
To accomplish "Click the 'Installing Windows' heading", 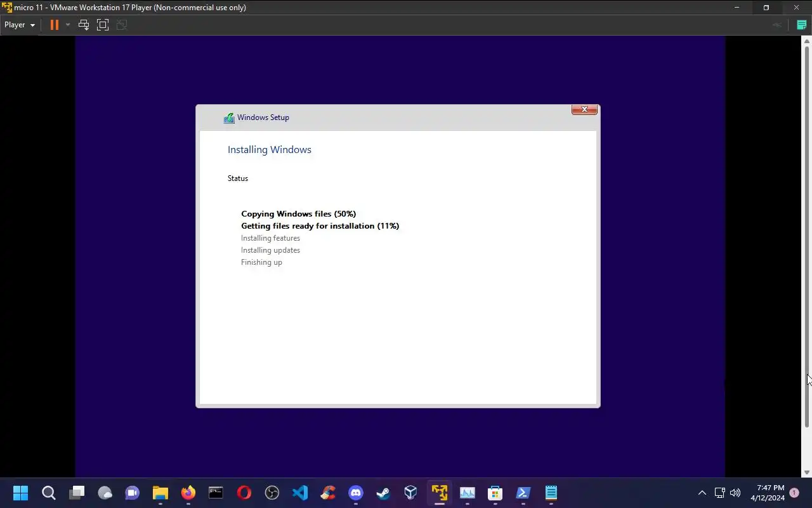I will tap(270, 150).
